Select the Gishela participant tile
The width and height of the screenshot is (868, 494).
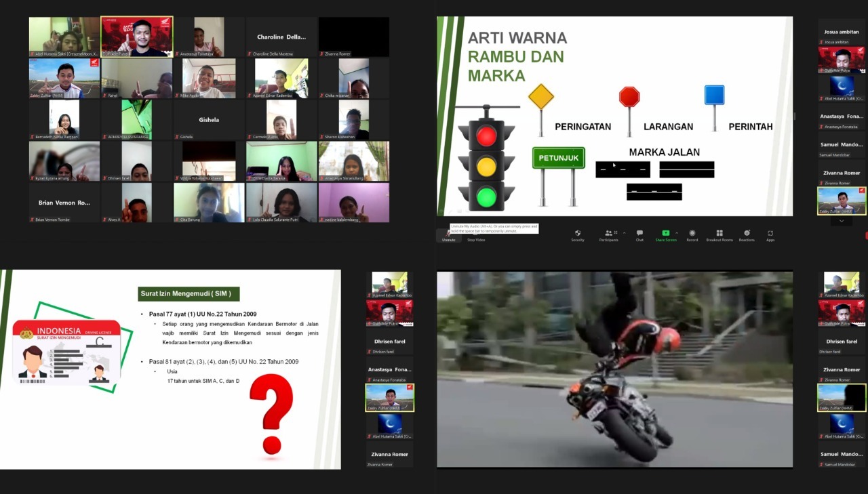(208, 120)
